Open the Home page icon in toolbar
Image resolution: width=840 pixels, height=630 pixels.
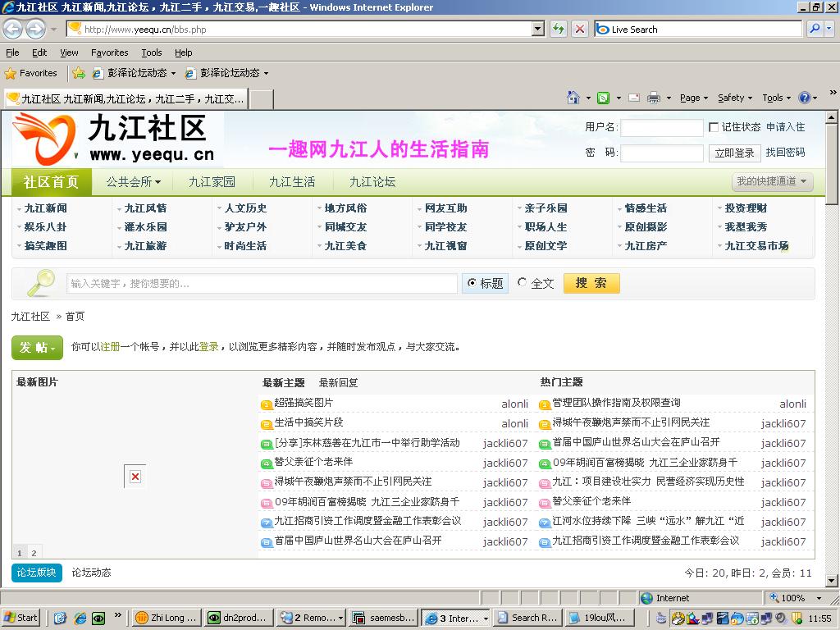573,98
